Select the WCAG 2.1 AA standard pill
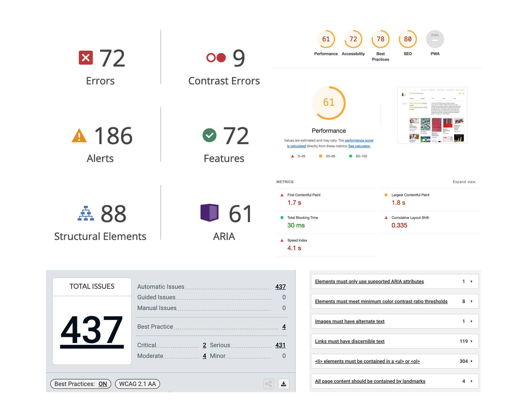 [137, 384]
